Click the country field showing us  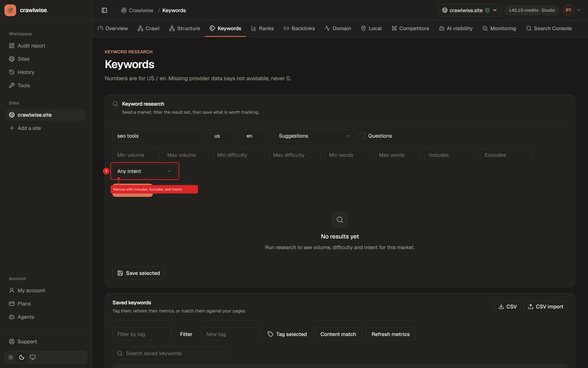point(224,136)
